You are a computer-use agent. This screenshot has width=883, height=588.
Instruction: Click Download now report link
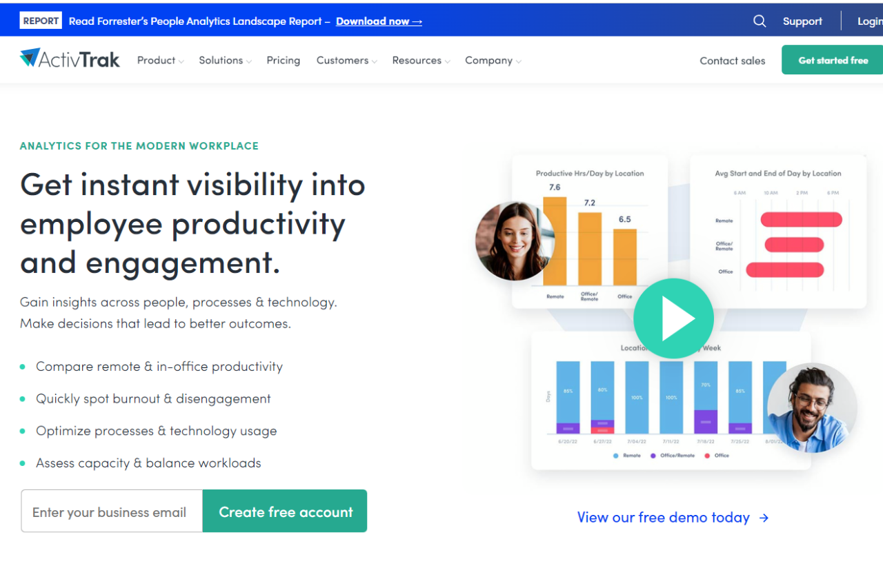tap(379, 21)
